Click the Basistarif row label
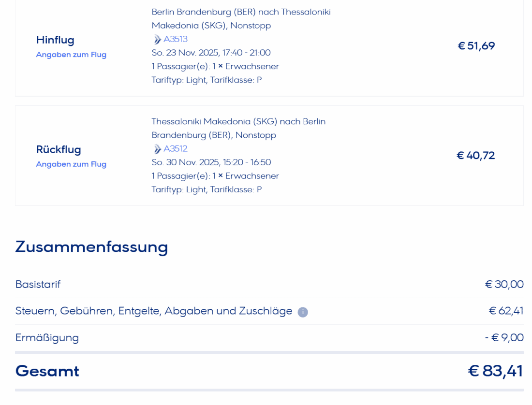The image size is (532, 405). point(38,284)
